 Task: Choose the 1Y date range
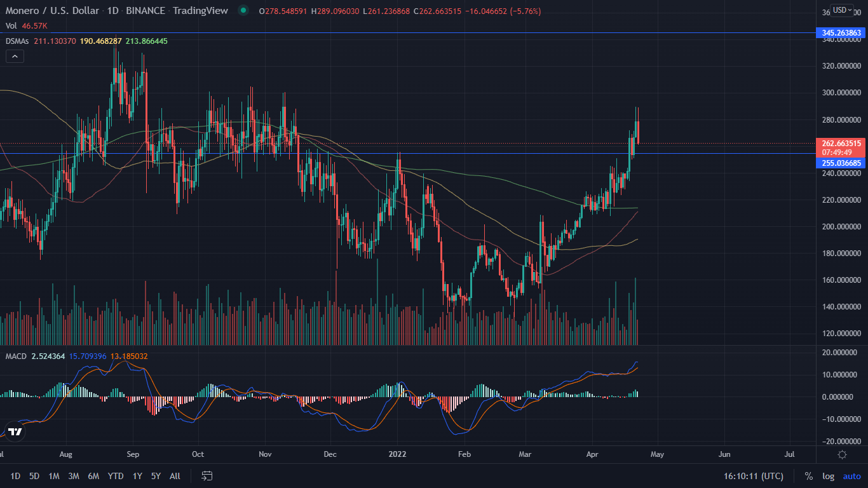click(137, 476)
